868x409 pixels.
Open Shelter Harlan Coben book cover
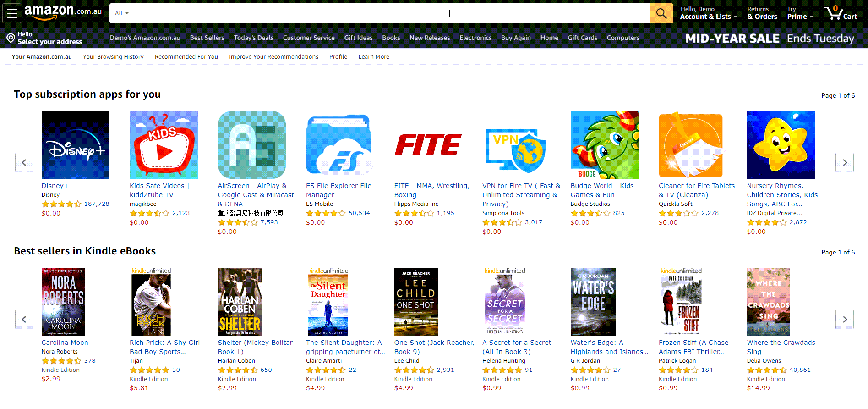pos(240,302)
